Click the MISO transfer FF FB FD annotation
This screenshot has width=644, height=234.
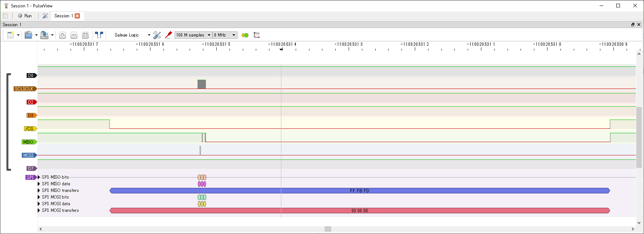point(360,191)
